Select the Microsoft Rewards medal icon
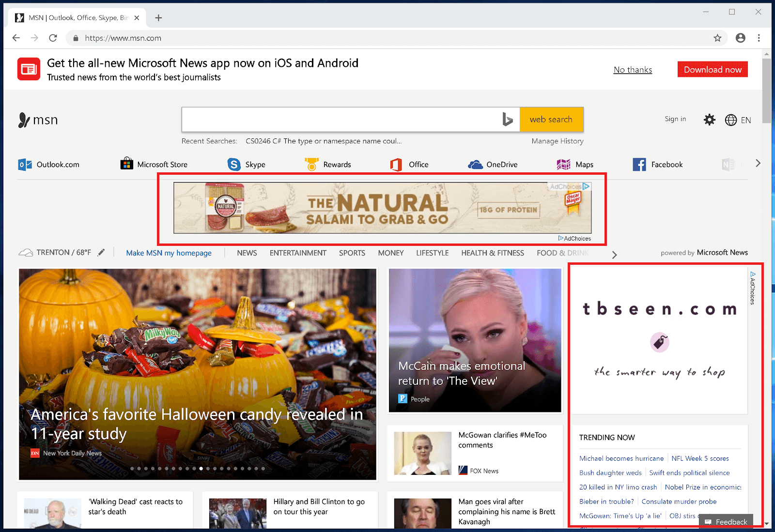This screenshot has height=532, width=775. tap(311, 164)
